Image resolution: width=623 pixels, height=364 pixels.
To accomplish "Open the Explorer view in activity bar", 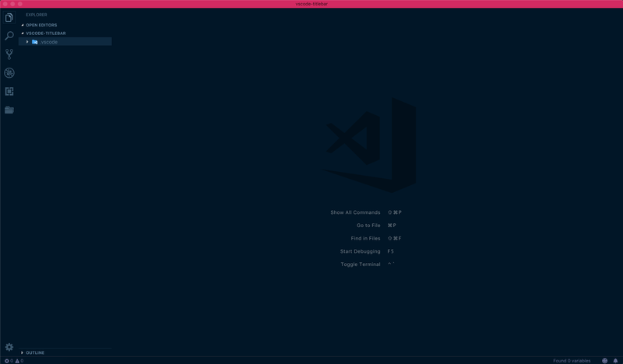I will 9,17.
